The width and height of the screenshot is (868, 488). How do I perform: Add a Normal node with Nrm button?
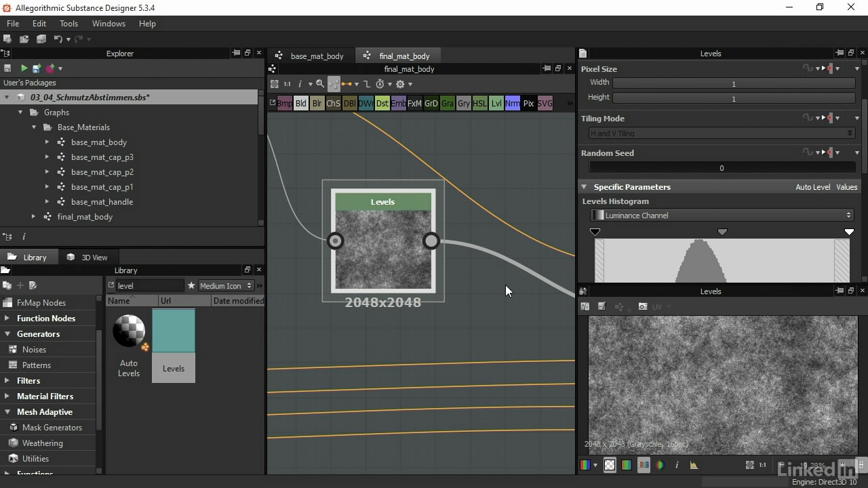tap(513, 104)
